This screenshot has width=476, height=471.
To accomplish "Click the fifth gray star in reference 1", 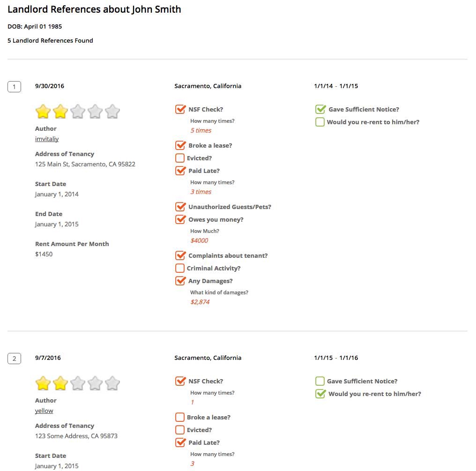I will click(x=112, y=112).
